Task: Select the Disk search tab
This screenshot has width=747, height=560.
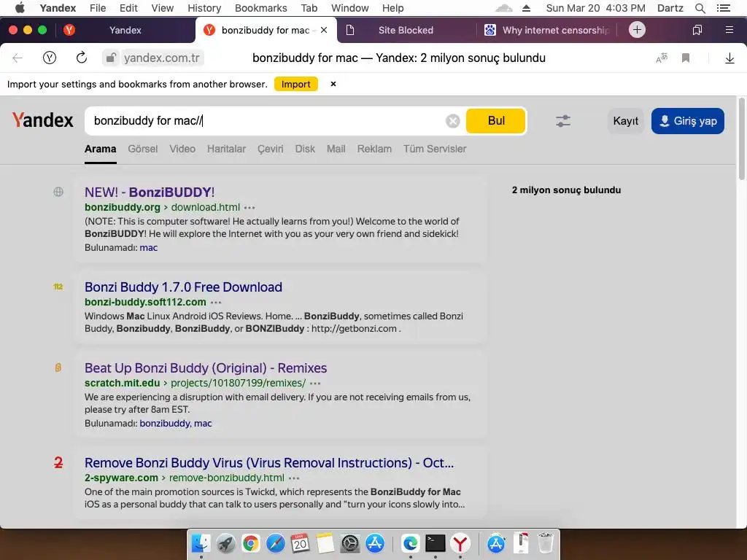Action: [x=305, y=149]
